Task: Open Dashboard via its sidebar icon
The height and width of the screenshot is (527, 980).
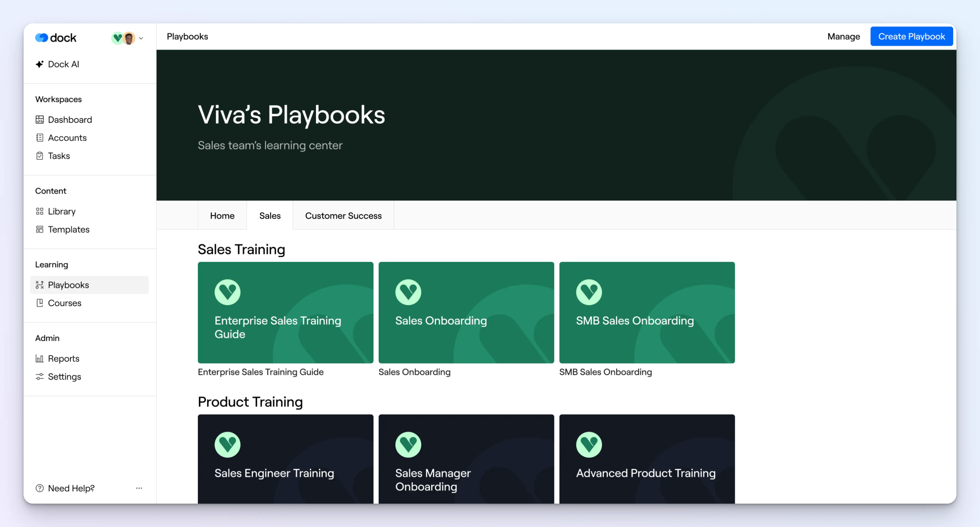Action: [40, 120]
